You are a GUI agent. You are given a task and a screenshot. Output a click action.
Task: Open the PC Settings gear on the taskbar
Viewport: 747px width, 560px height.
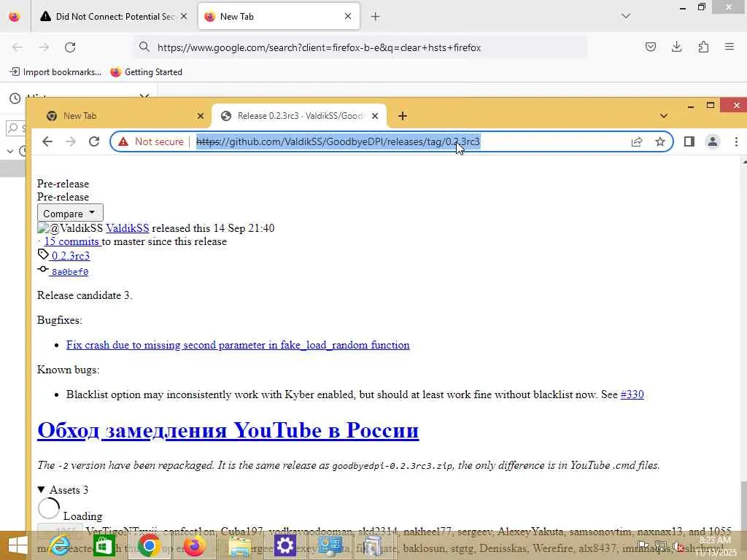point(285,545)
